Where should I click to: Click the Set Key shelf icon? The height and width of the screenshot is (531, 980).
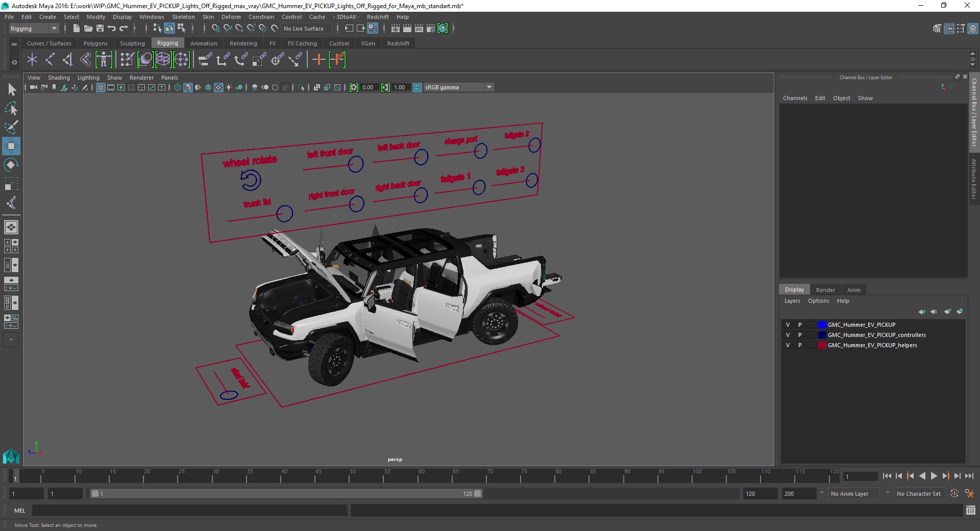point(319,60)
